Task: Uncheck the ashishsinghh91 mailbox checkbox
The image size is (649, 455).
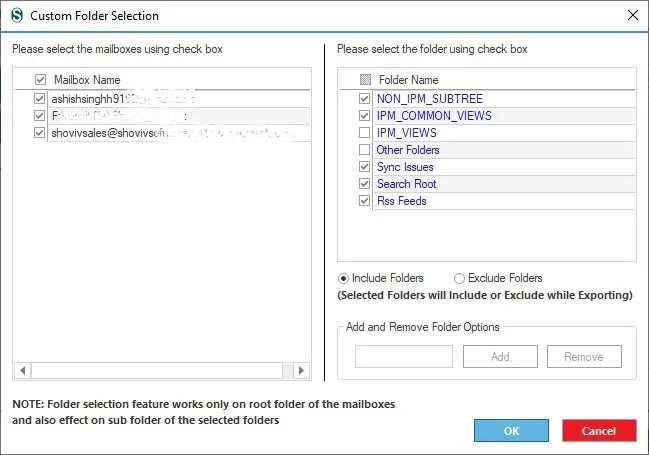Action: click(x=39, y=99)
